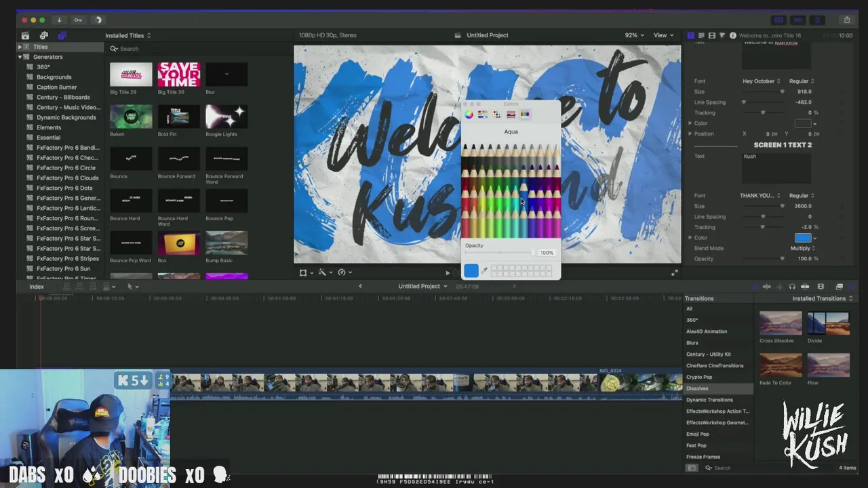The image size is (868, 488).
Task: Select the image palettes tab in Colors window
Action: pos(511,115)
